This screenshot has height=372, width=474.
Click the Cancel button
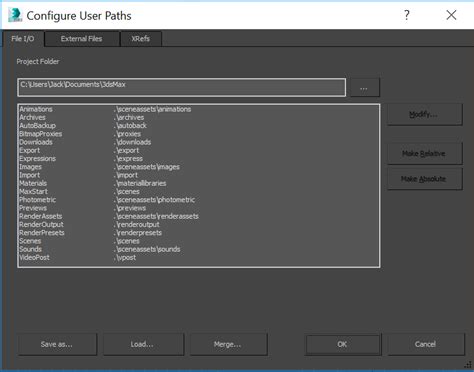[426, 344]
